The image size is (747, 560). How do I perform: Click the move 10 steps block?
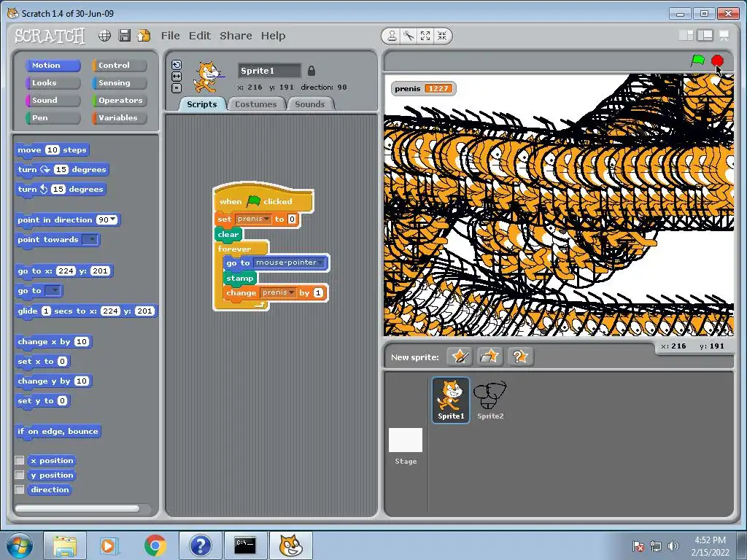[x=52, y=150]
